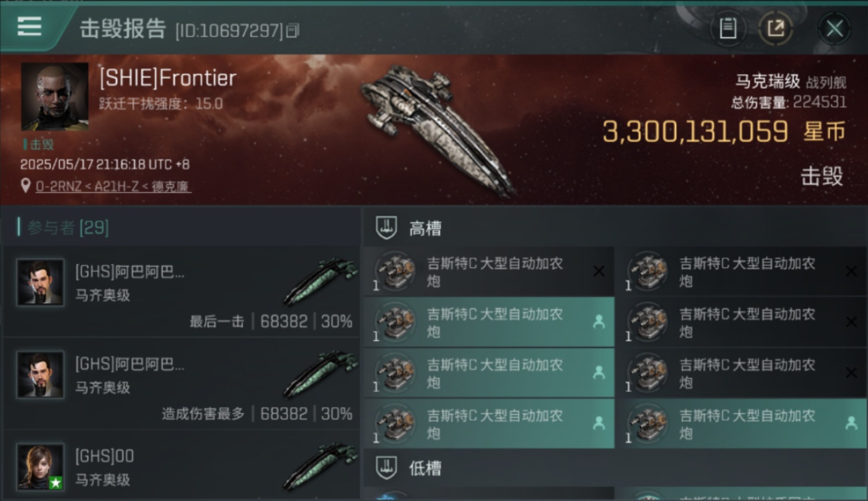
Task: Open the clipboard notes icon
Action: coord(728,28)
